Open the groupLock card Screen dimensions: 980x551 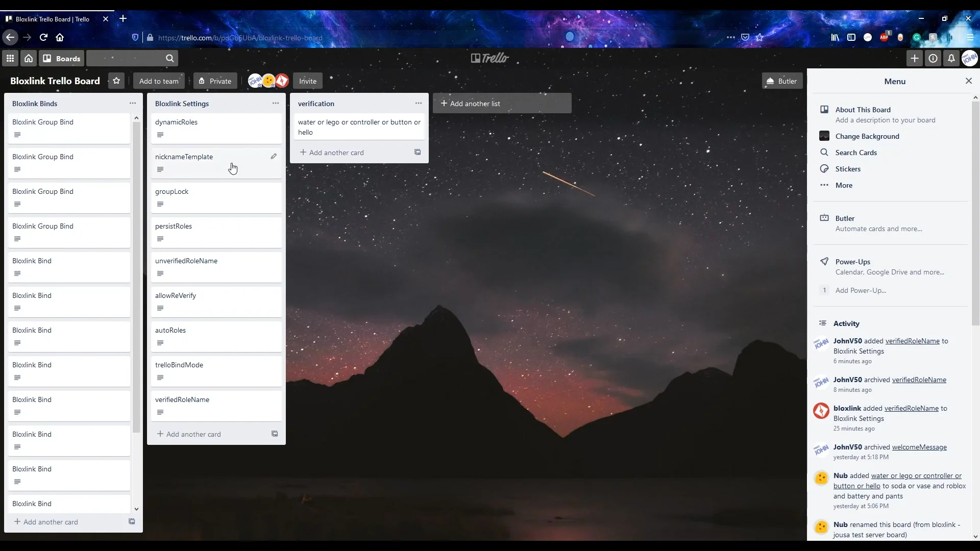click(x=216, y=197)
